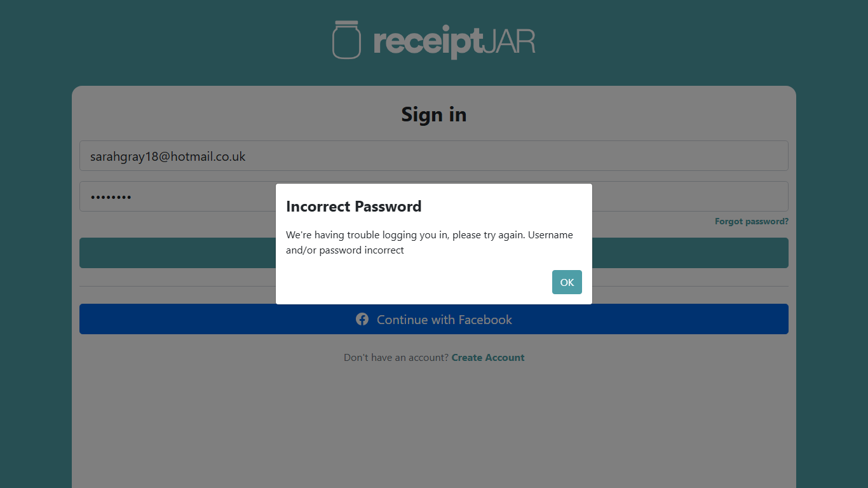This screenshot has width=868, height=488.
Task: Click the Sign in heading
Action: coord(433,115)
